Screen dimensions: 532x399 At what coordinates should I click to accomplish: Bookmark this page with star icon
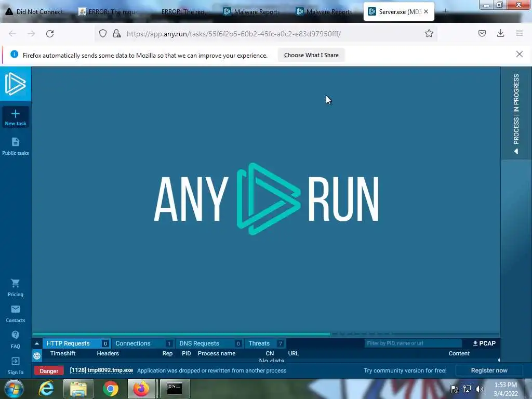click(429, 33)
